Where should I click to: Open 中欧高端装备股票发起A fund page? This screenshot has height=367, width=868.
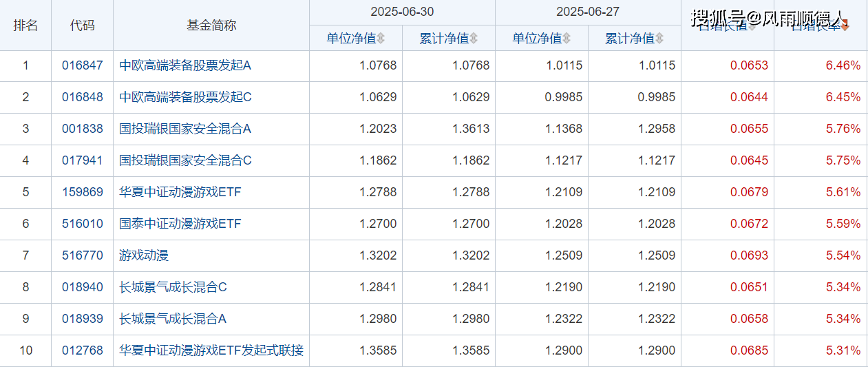tap(185, 66)
